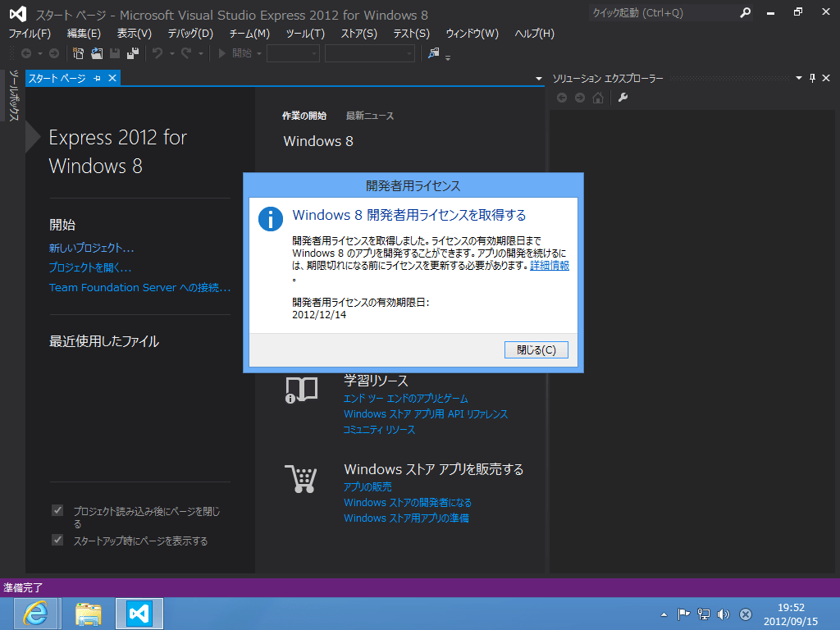Open Internet Explorer from the taskbar
Screen dimensions: 840x630
click(35, 614)
